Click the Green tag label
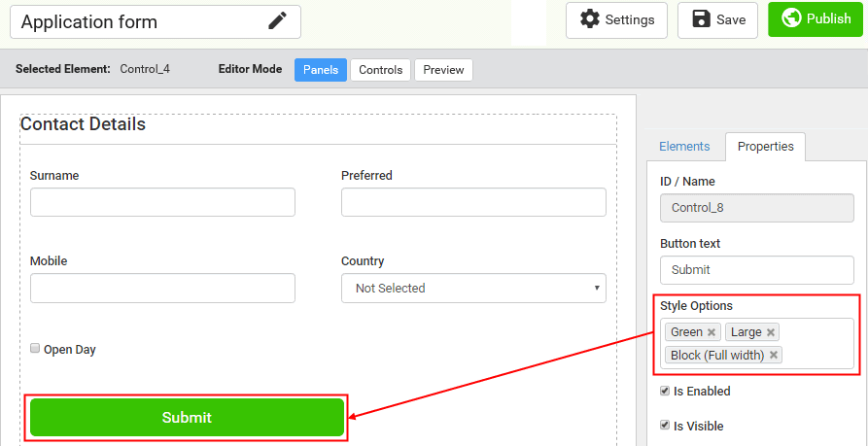The width and height of the screenshot is (868, 446). point(686,332)
